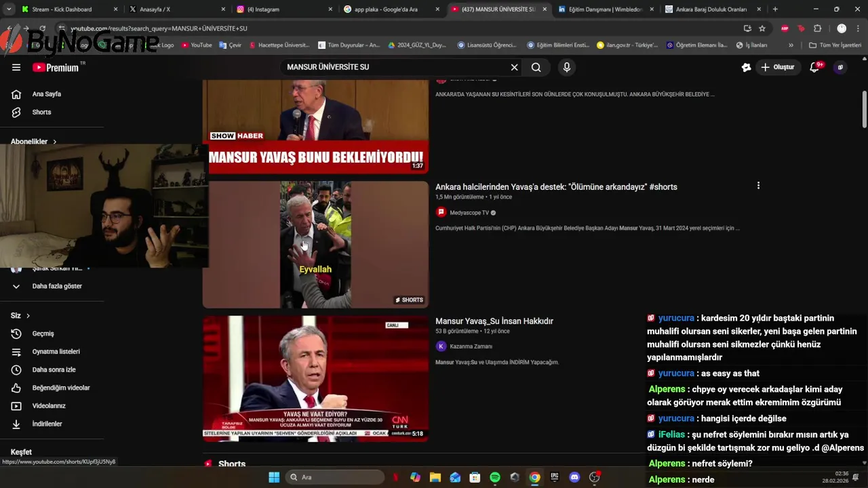The height and width of the screenshot is (488, 868).
Task: Open the İş İlanları bookmark
Action: [751, 45]
